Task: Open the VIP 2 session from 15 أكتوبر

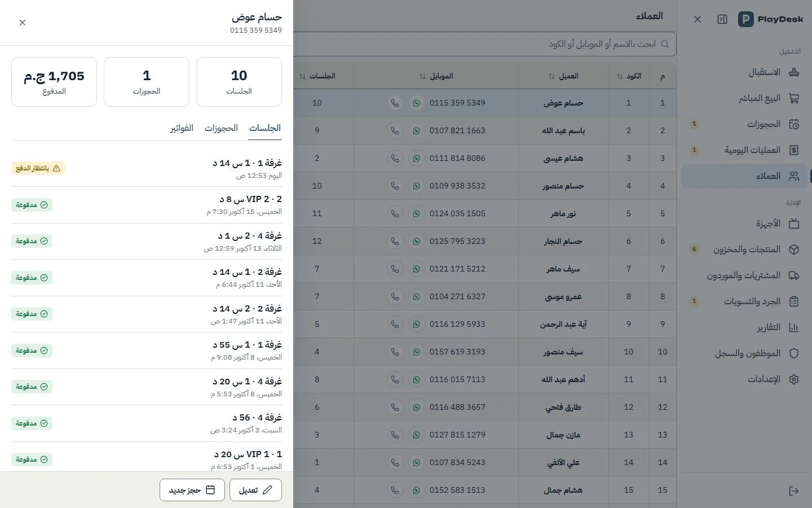Action: tap(147, 205)
